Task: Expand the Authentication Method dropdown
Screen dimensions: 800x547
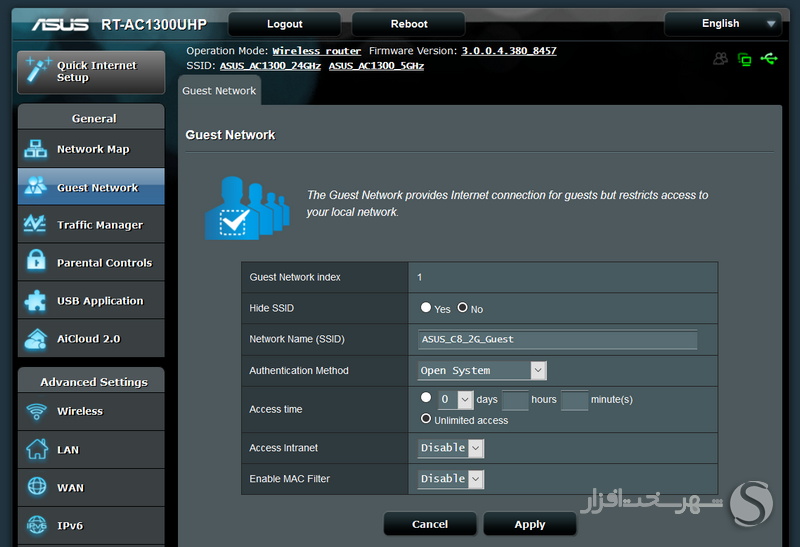Action: point(482,370)
